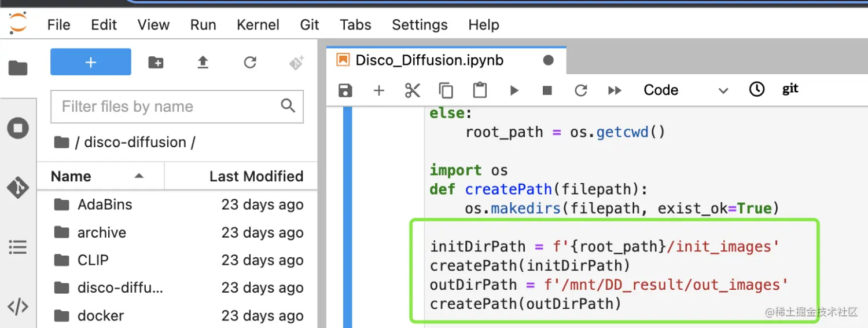The width and height of the screenshot is (868, 328).
Task: Open the File menu
Action: click(x=58, y=25)
